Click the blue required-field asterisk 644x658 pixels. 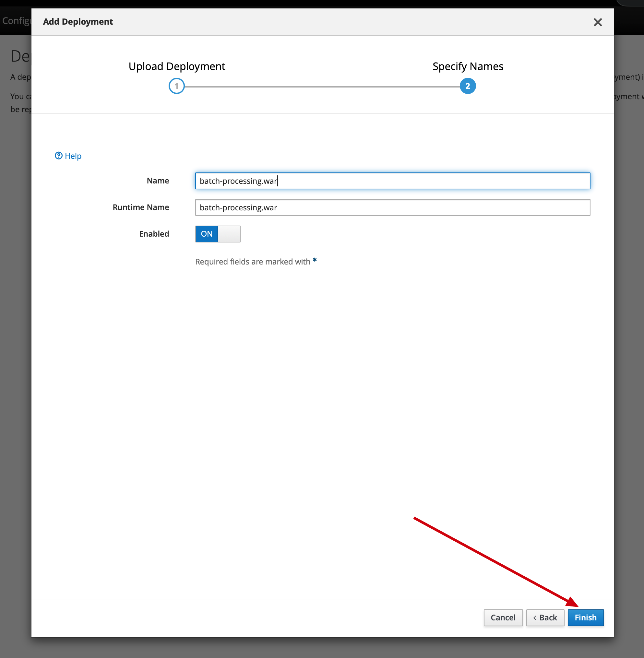315,260
